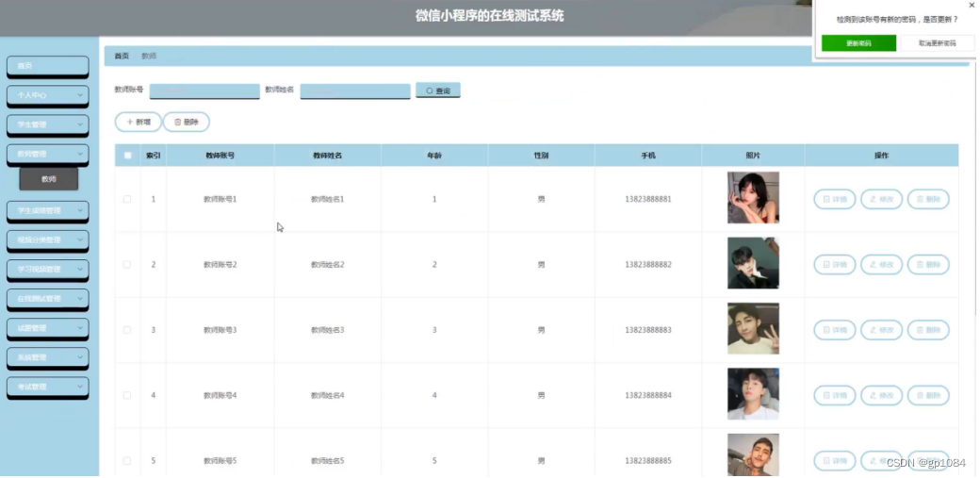View 详情 for 教师账号5

tap(834, 461)
